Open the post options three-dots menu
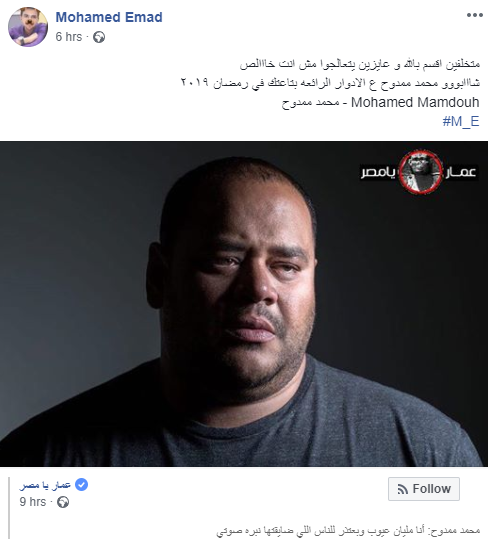Viewport: 488px width, 549px height. click(x=474, y=15)
